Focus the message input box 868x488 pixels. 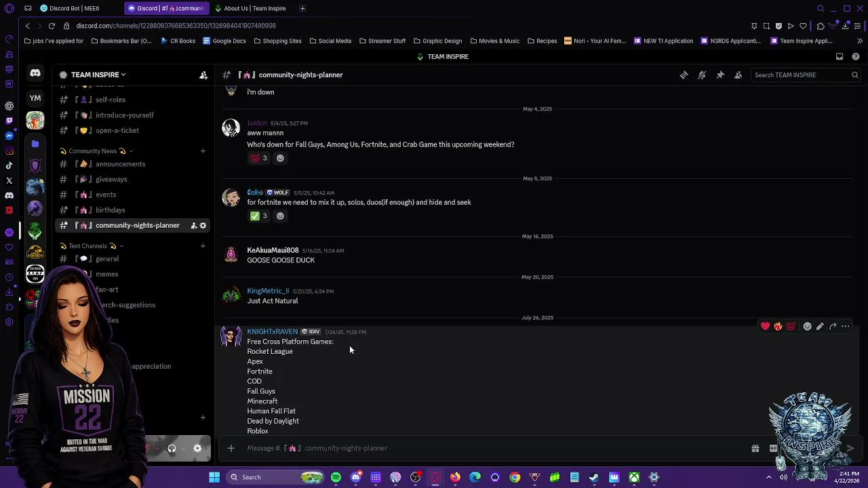pos(495,448)
